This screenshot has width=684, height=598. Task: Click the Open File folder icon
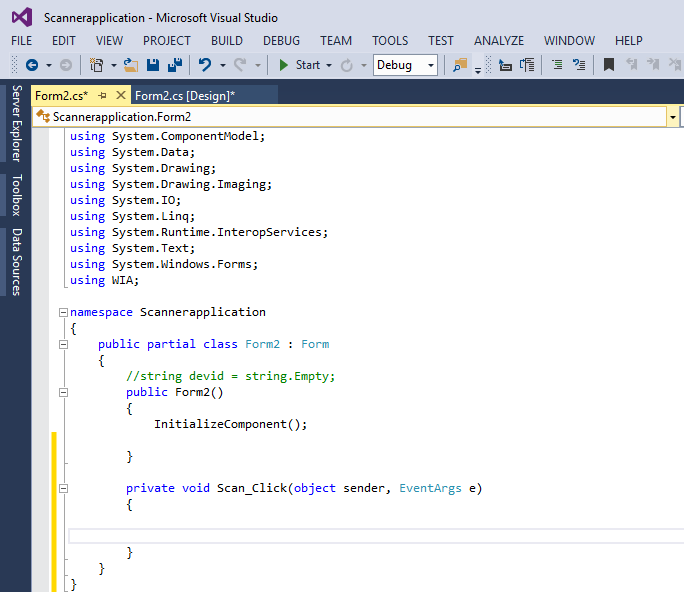coord(130,65)
